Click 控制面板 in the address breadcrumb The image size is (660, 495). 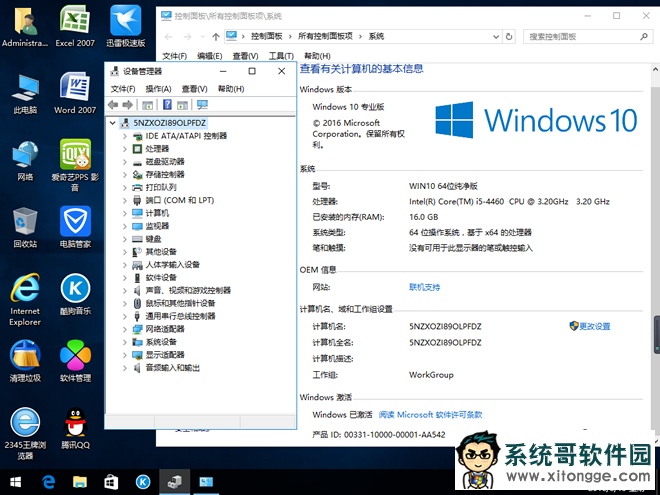click(x=266, y=36)
